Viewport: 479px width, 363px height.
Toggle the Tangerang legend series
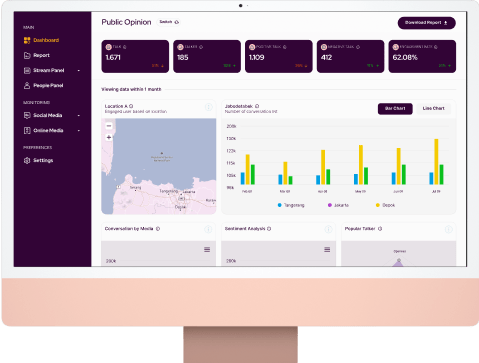point(291,205)
